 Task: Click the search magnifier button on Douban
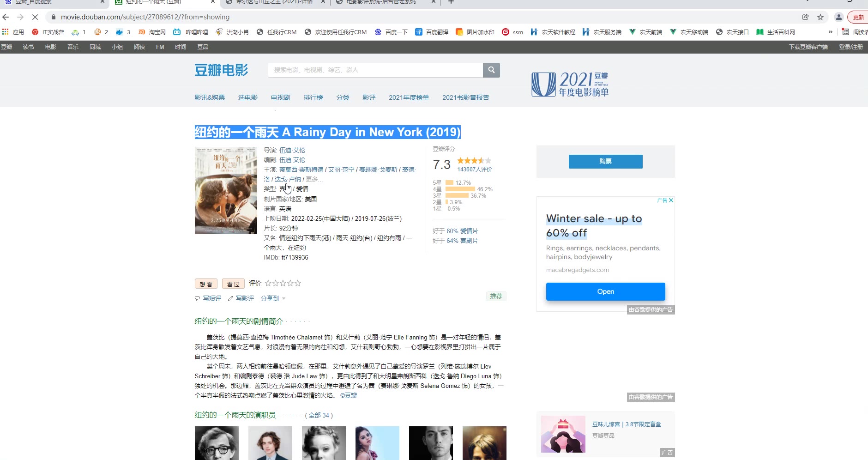(491, 70)
